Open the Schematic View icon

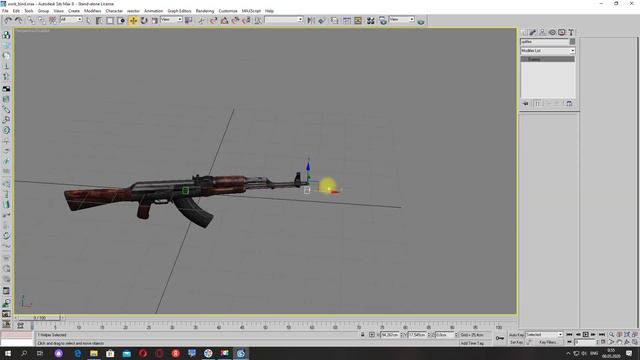tap(358, 20)
